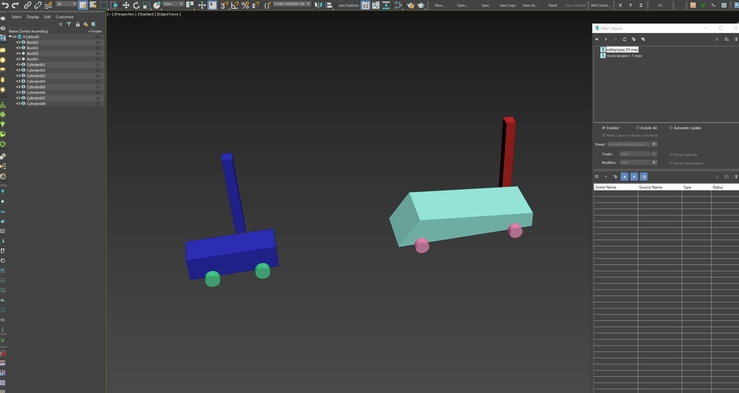Screen dimensions: 739x393
Task: Click the scene explorer filter funnel icon
Action: (x=69, y=24)
